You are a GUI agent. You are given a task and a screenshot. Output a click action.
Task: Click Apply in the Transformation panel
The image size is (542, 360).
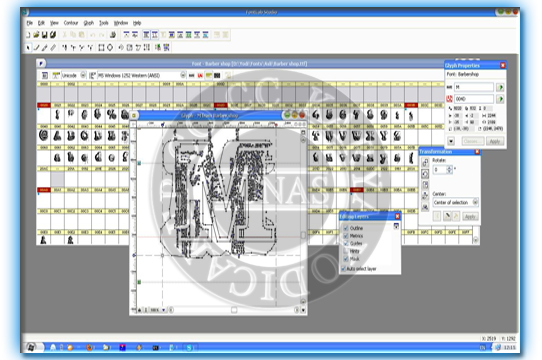pos(470,216)
